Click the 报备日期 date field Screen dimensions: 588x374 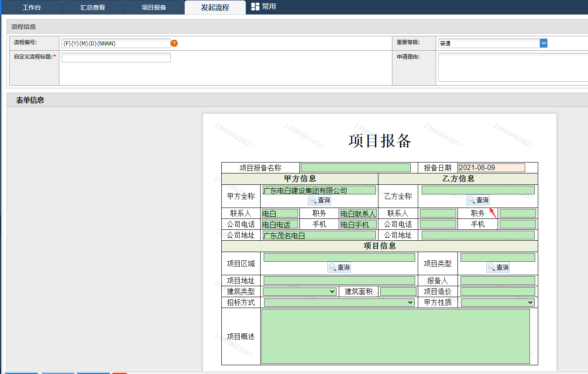click(492, 168)
